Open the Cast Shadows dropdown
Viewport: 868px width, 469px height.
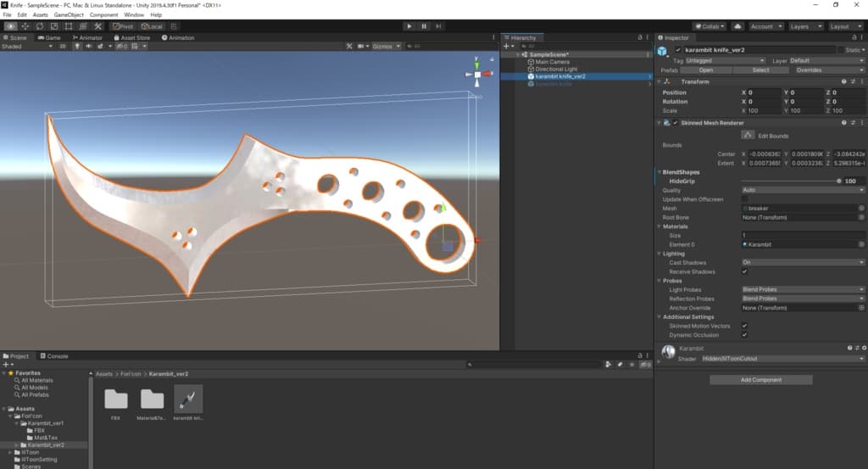tap(802, 263)
